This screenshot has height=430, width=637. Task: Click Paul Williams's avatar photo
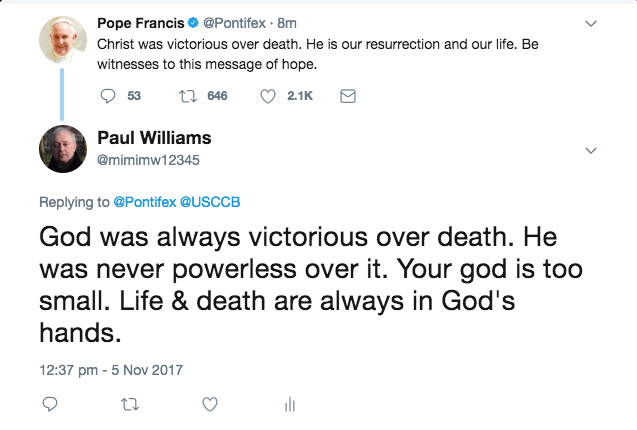(63, 149)
